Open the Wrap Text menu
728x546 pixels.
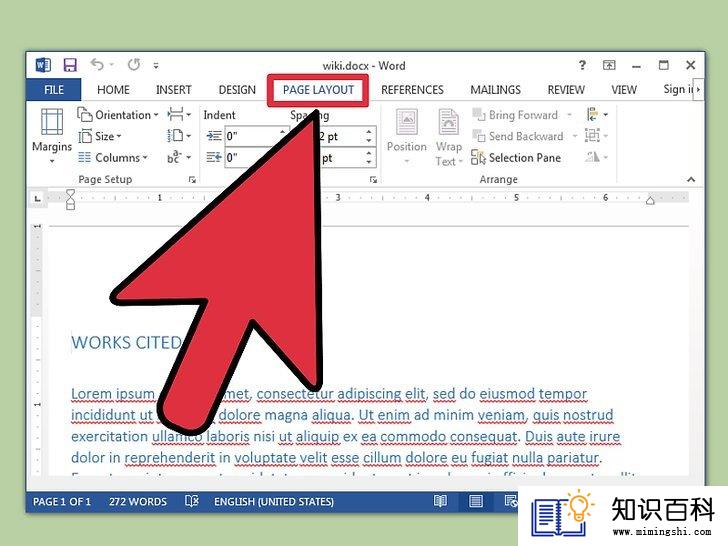click(448, 137)
